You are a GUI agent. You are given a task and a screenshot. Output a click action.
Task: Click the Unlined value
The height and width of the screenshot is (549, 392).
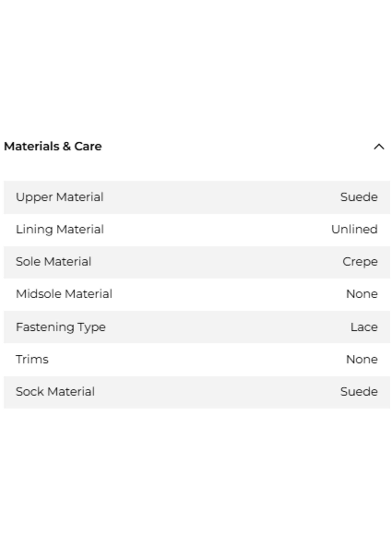(x=354, y=229)
